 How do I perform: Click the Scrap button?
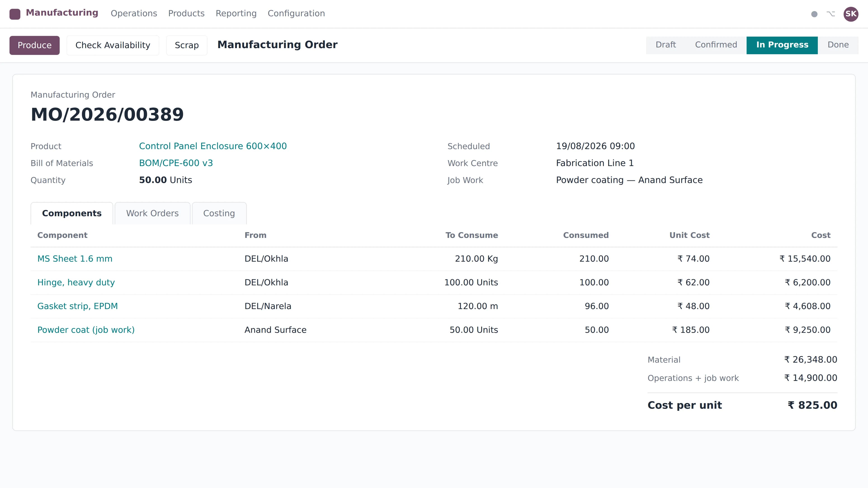[187, 45]
